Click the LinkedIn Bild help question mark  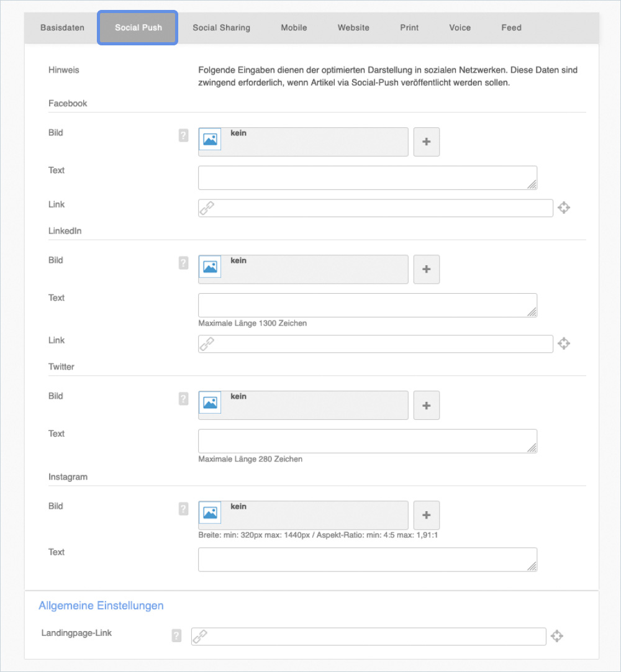pos(183,263)
